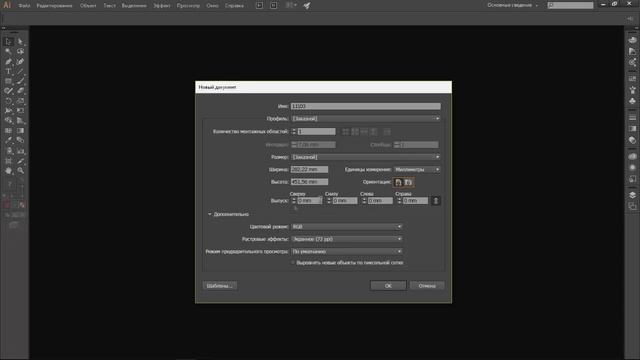
Task: Open the Artboards panel icon
Action: click(x=632, y=206)
